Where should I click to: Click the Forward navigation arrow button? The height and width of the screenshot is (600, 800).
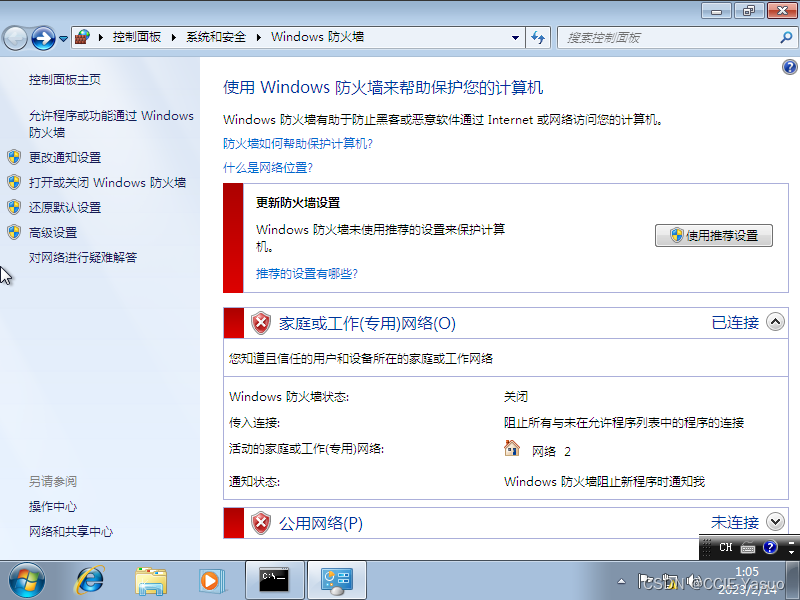[x=43, y=38]
